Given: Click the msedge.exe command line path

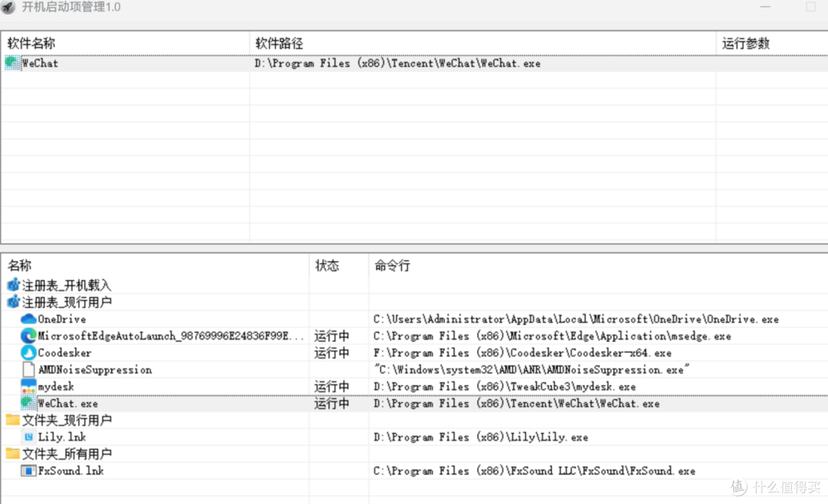Looking at the screenshot, I should (x=552, y=336).
